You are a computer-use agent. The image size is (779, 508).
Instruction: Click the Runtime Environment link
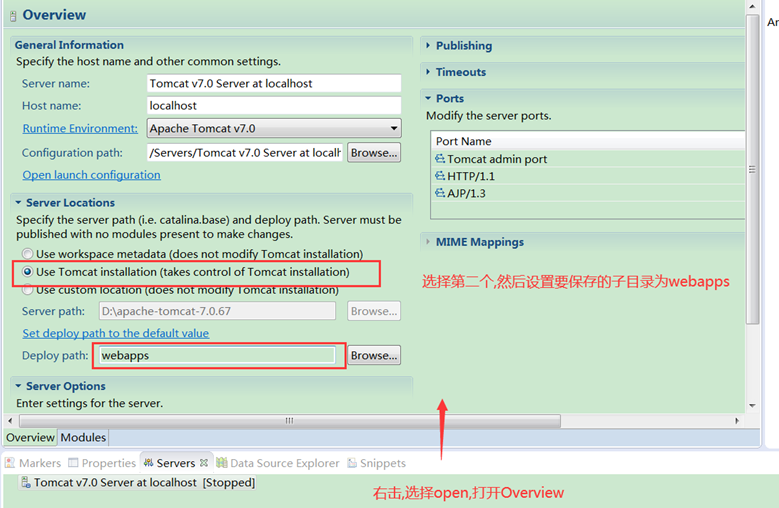tap(80, 129)
